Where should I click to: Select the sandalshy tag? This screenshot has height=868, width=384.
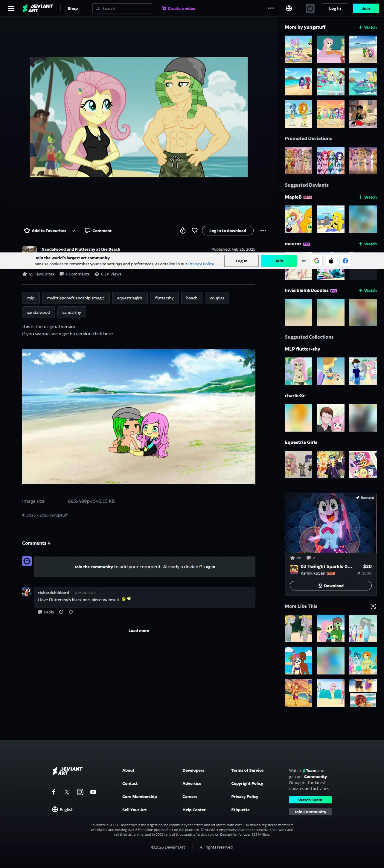(x=72, y=312)
